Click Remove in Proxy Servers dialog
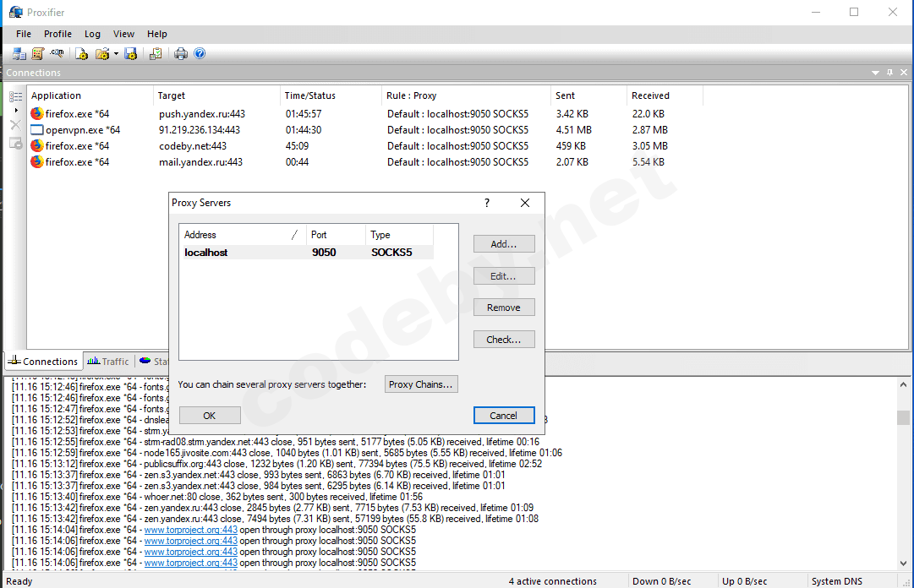914x588 pixels. pos(504,308)
